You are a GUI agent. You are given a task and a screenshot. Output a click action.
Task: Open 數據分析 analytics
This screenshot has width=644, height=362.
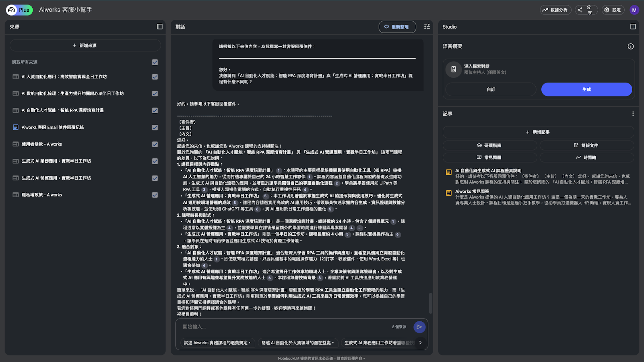click(555, 10)
